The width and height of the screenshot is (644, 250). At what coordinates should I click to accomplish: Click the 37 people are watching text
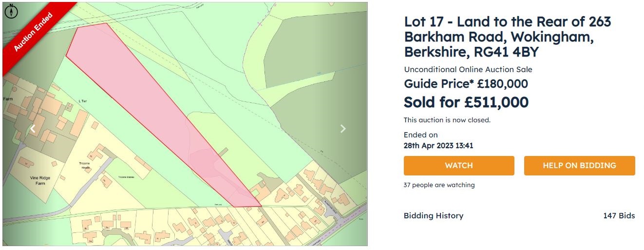[439, 185]
